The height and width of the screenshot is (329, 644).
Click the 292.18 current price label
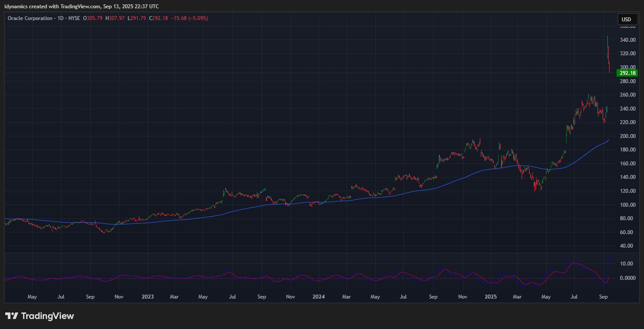tap(627, 73)
